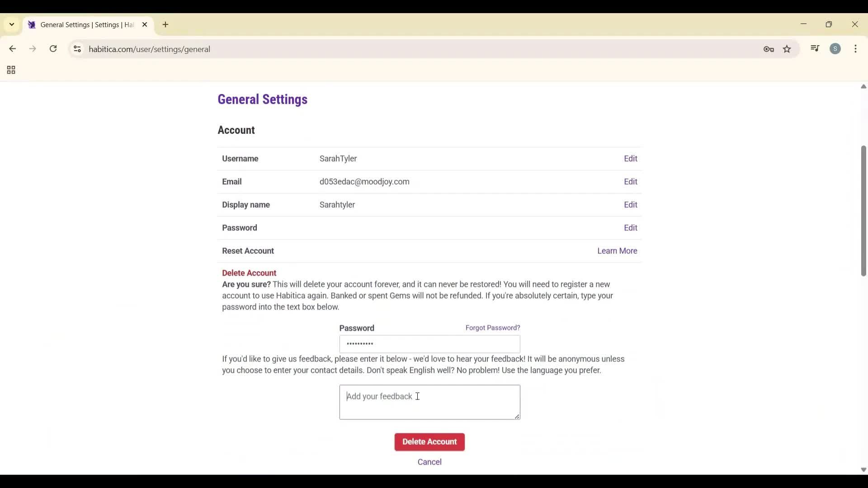Click the Add your feedback text area
Viewport: 868px width, 488px height.
tap(429, 402)
